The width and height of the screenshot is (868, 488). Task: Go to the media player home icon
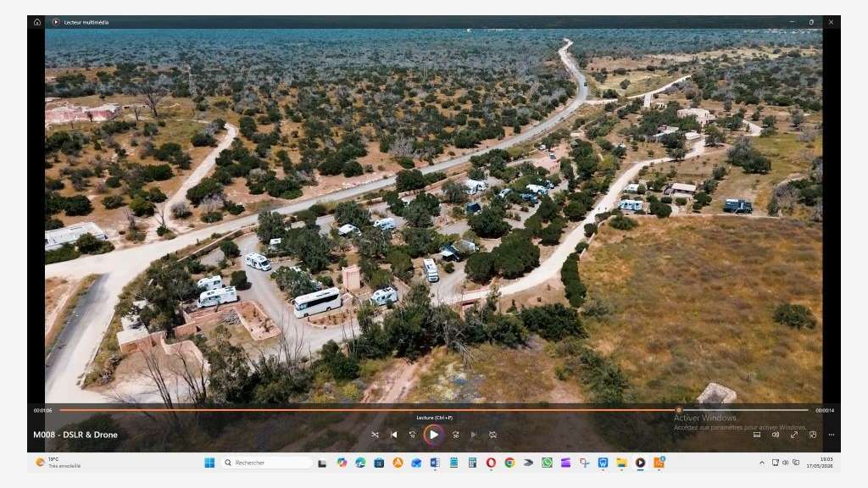coord(37,22)
